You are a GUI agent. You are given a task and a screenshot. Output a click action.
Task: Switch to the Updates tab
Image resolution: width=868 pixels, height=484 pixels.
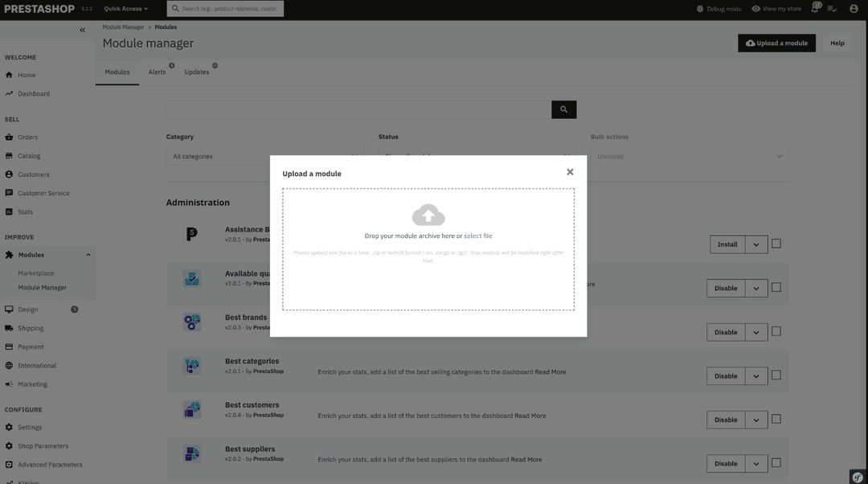point(196,72)
